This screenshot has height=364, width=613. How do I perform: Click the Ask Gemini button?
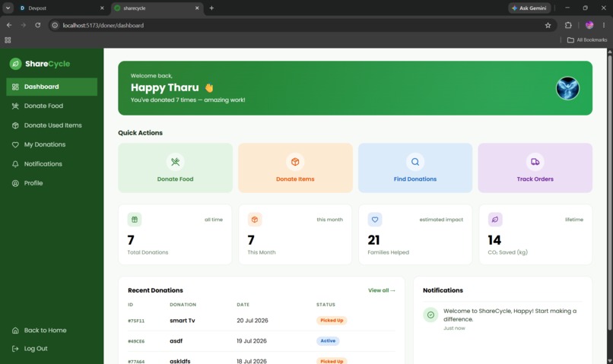pos(529,8)
